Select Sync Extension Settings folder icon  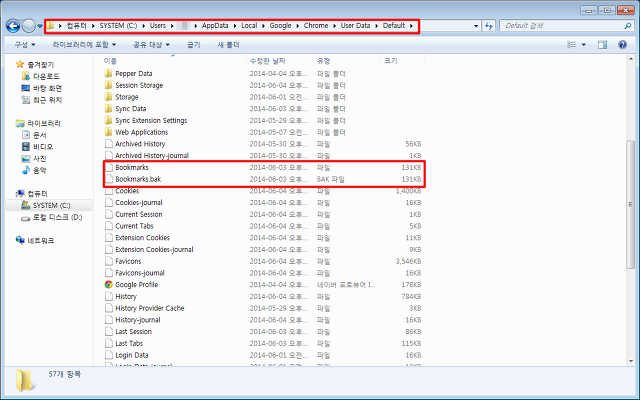coord(109,120)
